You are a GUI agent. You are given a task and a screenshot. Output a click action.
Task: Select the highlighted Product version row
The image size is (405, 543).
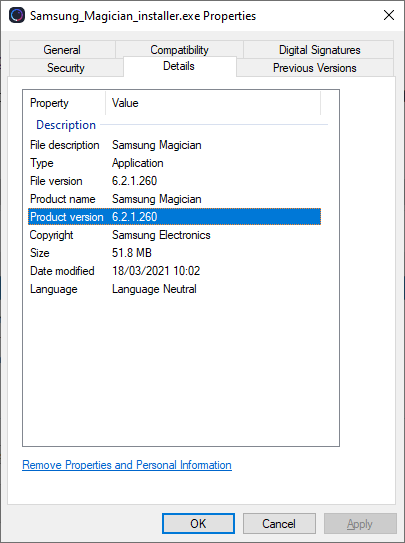click(x=174, y=217)
